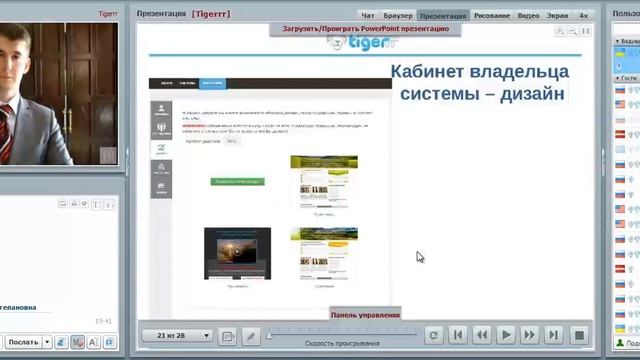Click the left panel collapse handle
640x360 pixels.
[x=128, y=162]
